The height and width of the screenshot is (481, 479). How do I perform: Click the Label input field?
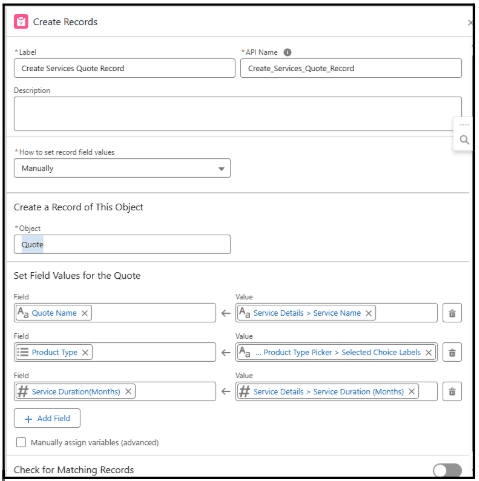[x=125, y=68]
